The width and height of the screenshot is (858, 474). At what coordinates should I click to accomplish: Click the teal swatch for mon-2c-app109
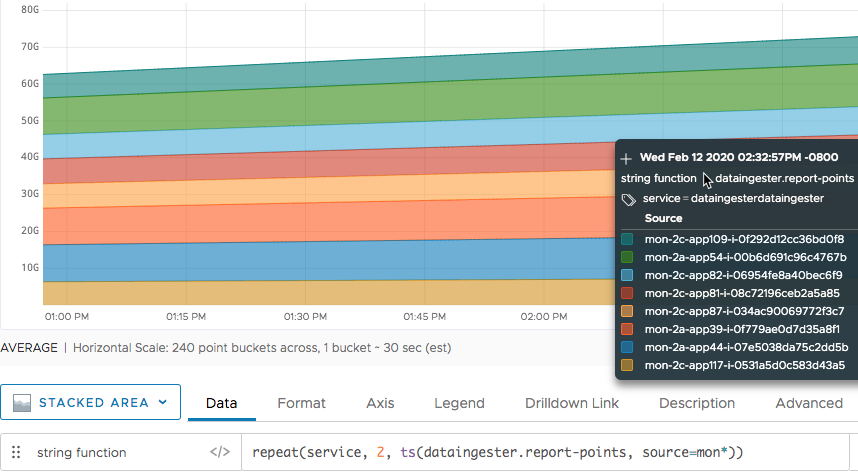tap(627, 239)
